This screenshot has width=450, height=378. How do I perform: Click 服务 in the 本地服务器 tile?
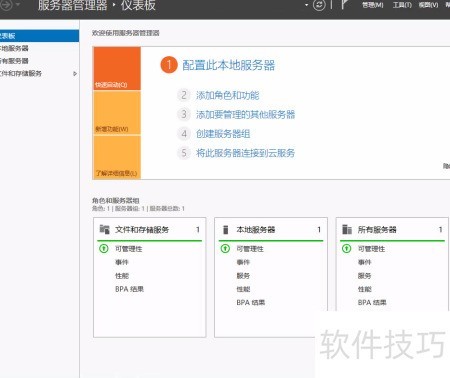[x=243, y=276]
